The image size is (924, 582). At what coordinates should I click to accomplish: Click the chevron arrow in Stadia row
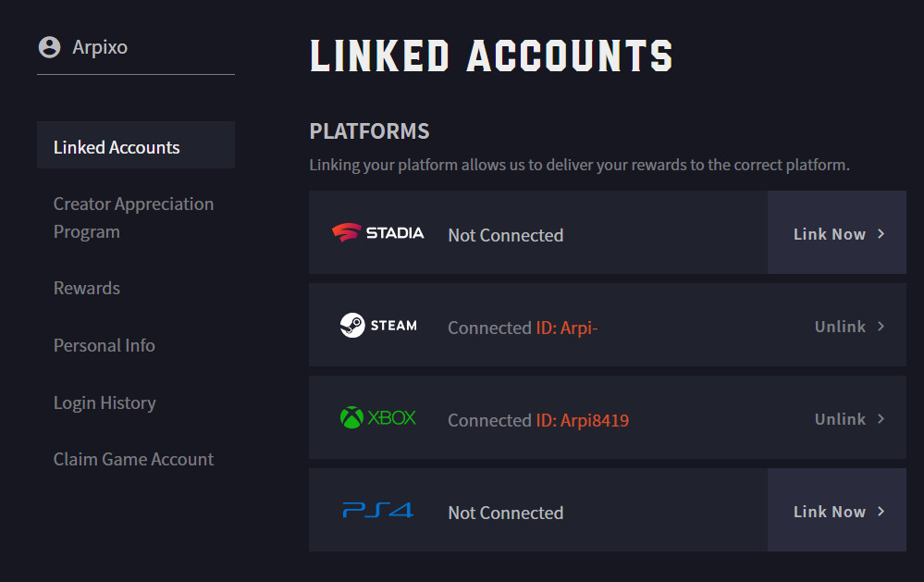click(881, 234)
